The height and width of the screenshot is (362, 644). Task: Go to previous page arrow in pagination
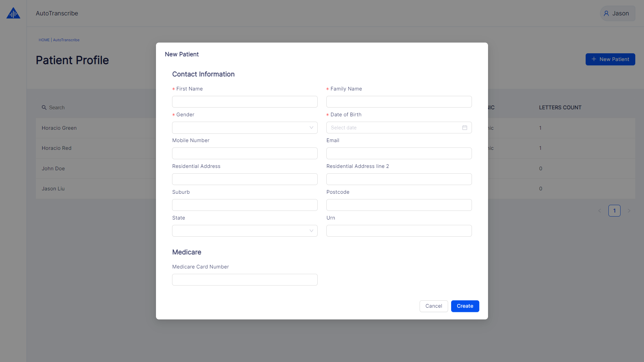tap(600, 211)
